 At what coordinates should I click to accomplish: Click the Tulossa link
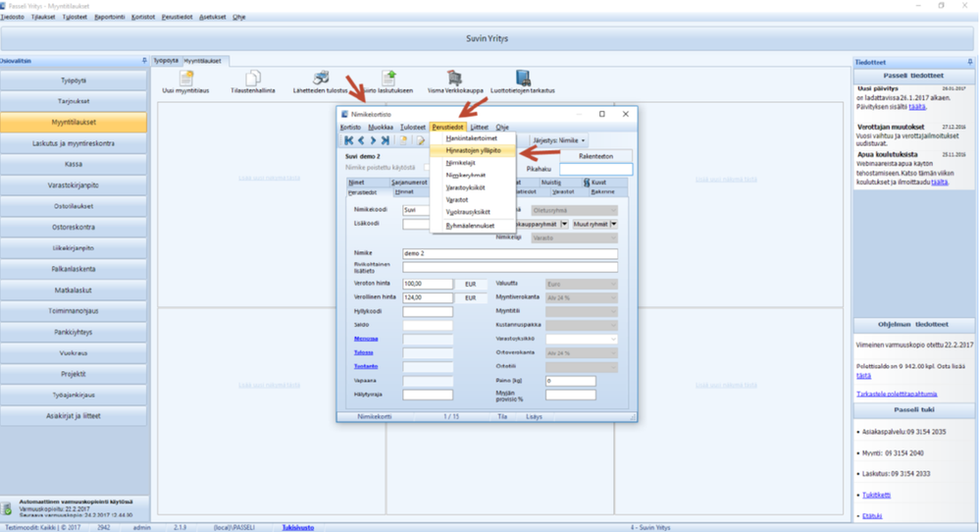point(363,352)
